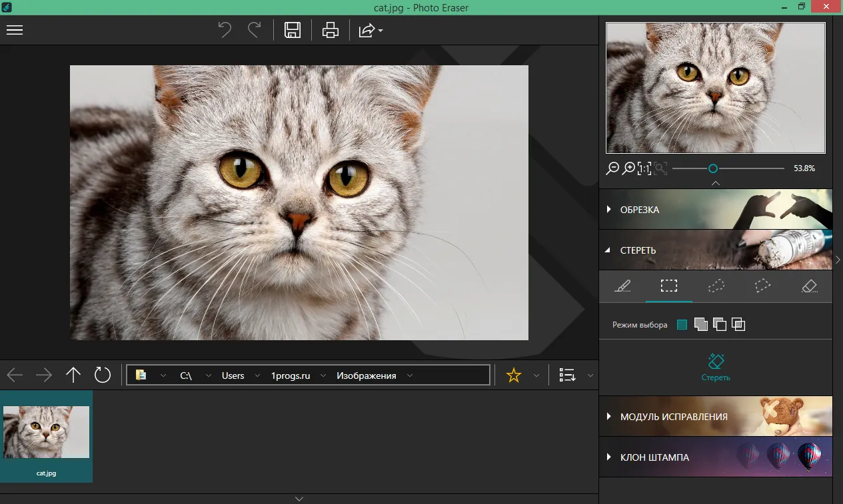Enable add-to-selection mode
Image resolution: width=843 pixels, height=504 pixels.
700,324
